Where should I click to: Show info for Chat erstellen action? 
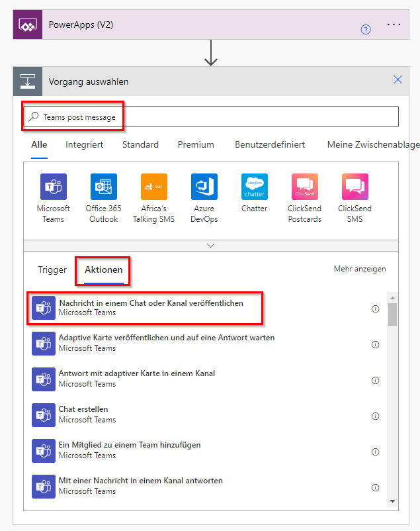coord(375,416)
